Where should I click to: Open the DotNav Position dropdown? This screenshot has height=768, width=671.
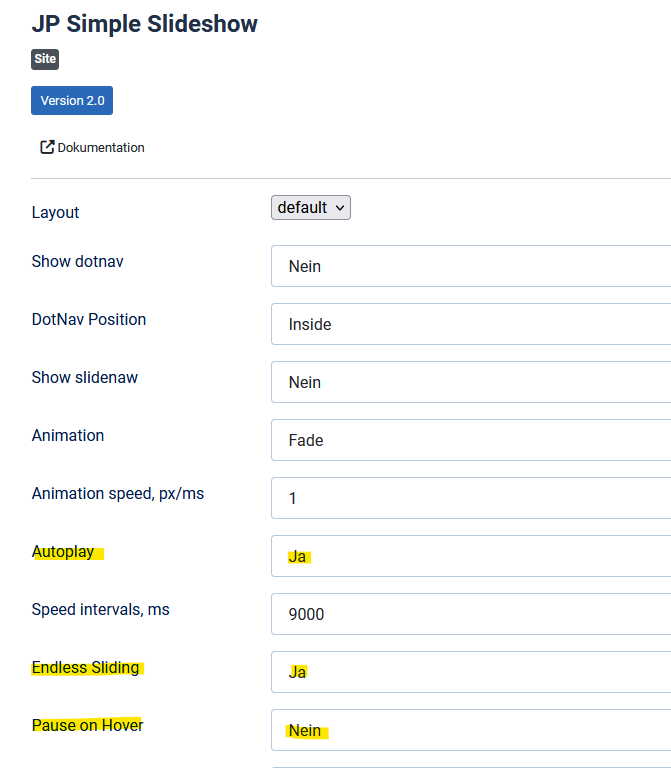(x=470, y=324)
